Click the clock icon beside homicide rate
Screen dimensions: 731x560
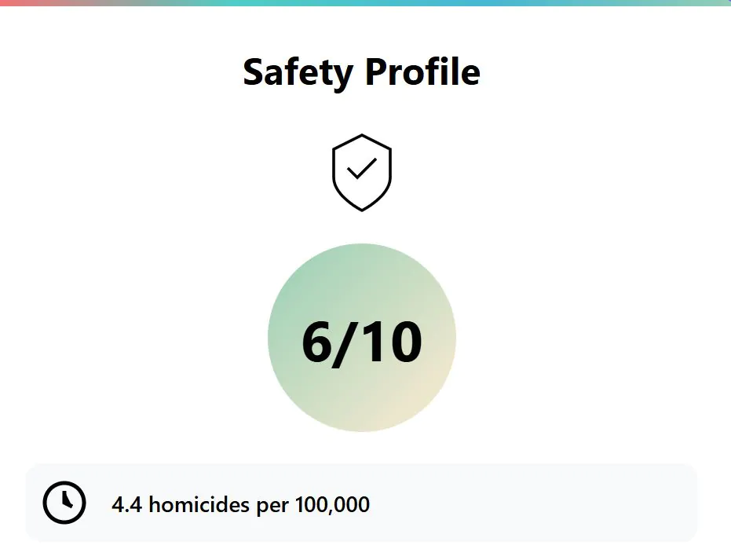tap(64, 503)
